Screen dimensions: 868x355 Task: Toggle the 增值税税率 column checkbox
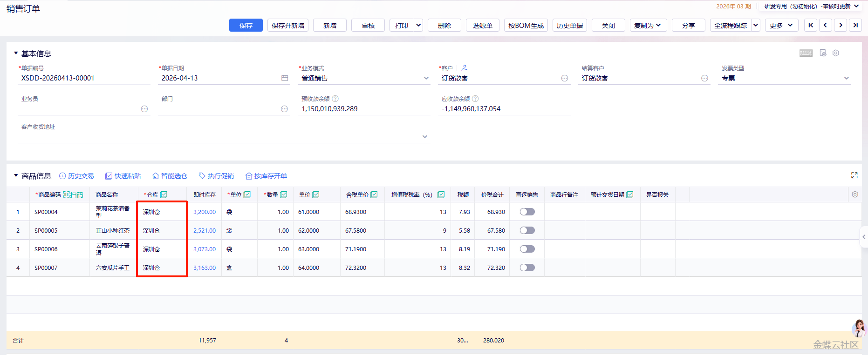pyautogui.click(x=441, y=194)
